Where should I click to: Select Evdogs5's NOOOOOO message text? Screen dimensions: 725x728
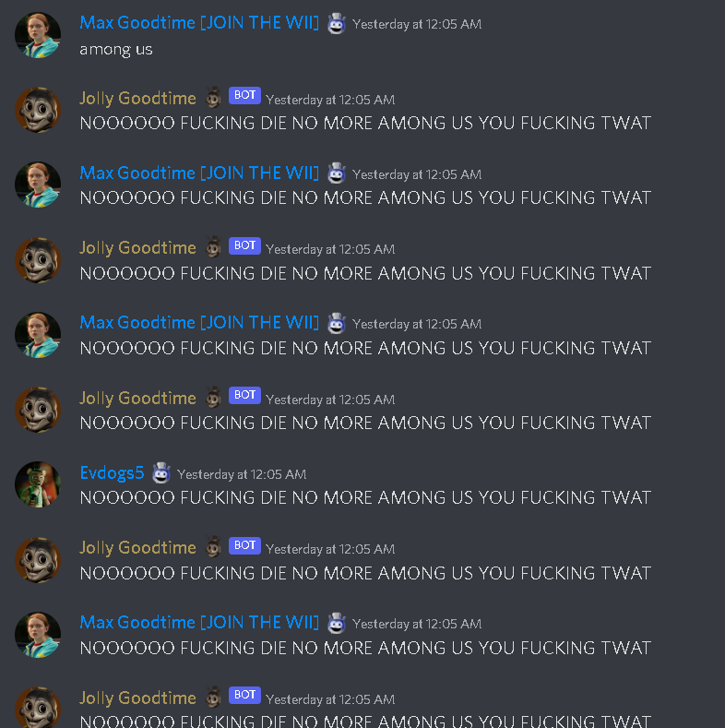365,497
